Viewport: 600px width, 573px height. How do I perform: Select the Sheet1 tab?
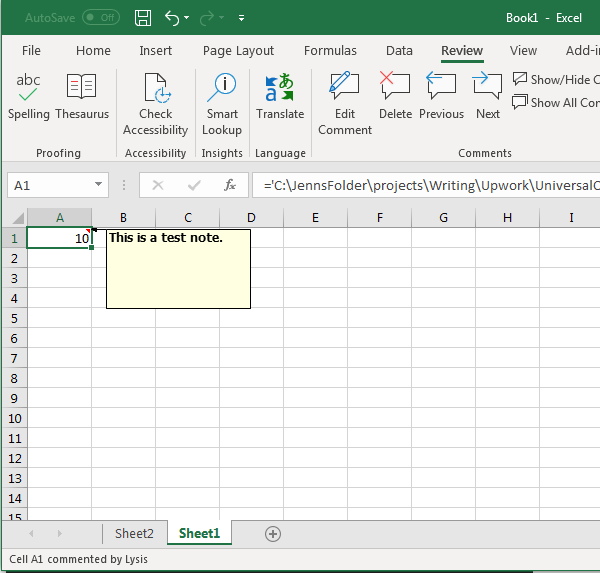199,533
